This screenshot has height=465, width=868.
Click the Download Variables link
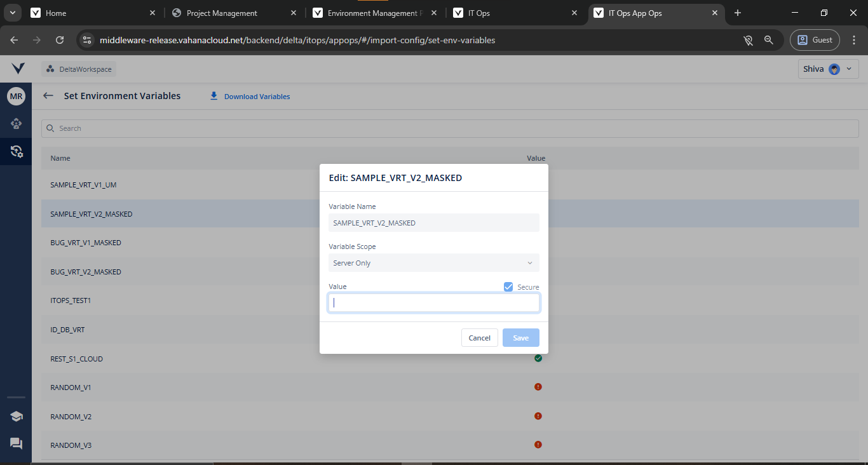point(257,97)
